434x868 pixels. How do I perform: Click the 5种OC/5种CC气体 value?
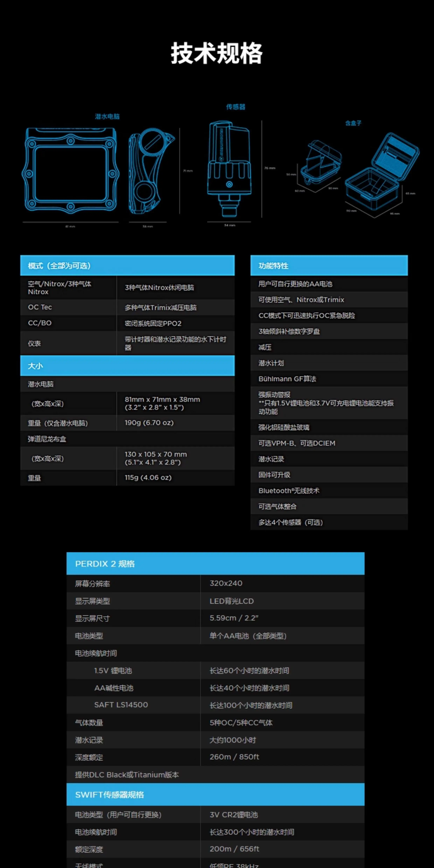point(241,723)
